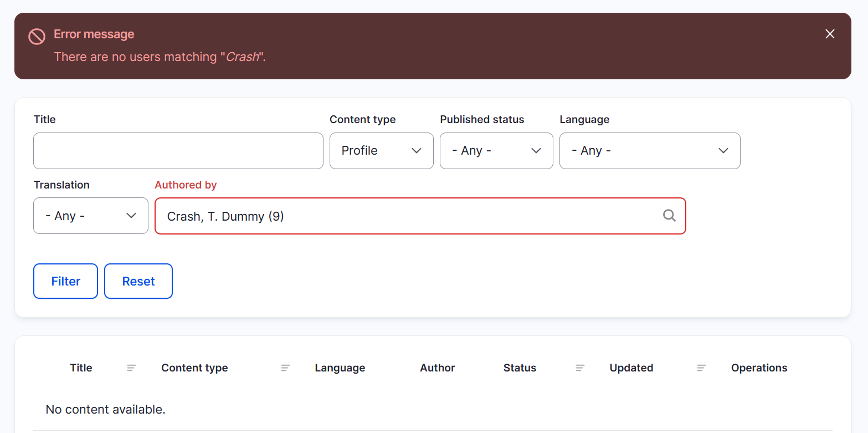Sort content by the Updated column header
This screenshot has height=433, width=868.
[631, 368]
